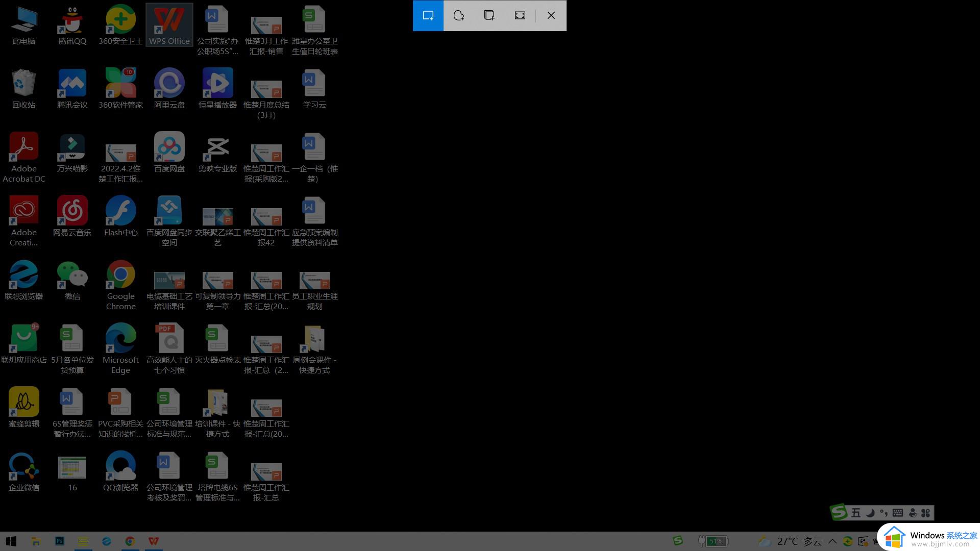The width and height of the screenshot is (980, 551).
Task: Open the IME toolbox four-squares icon
Action: click(925, 513)
